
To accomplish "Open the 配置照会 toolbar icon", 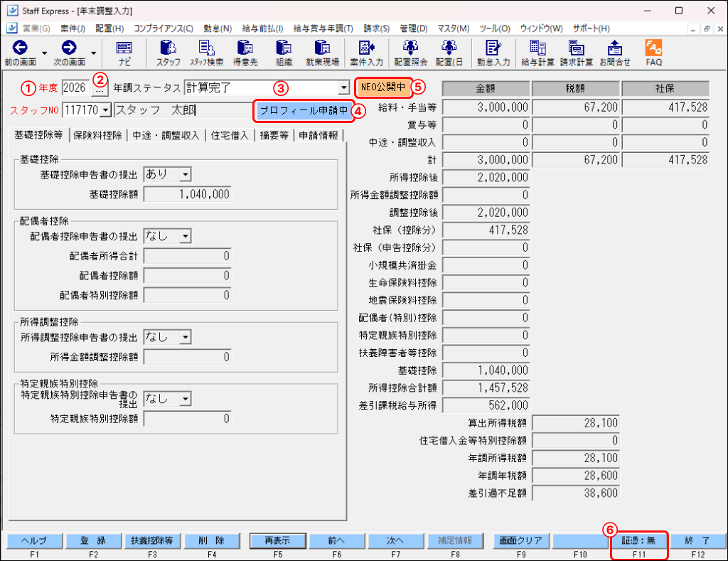I will point(410,48).
